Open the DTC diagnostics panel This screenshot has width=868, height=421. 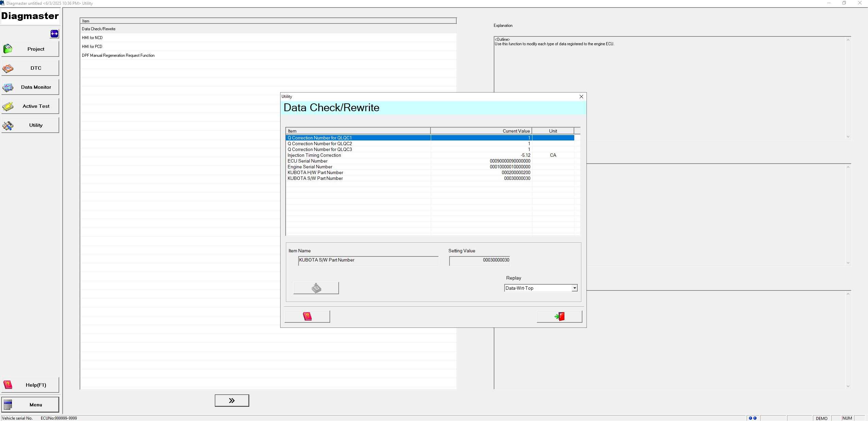click(30, 68)
